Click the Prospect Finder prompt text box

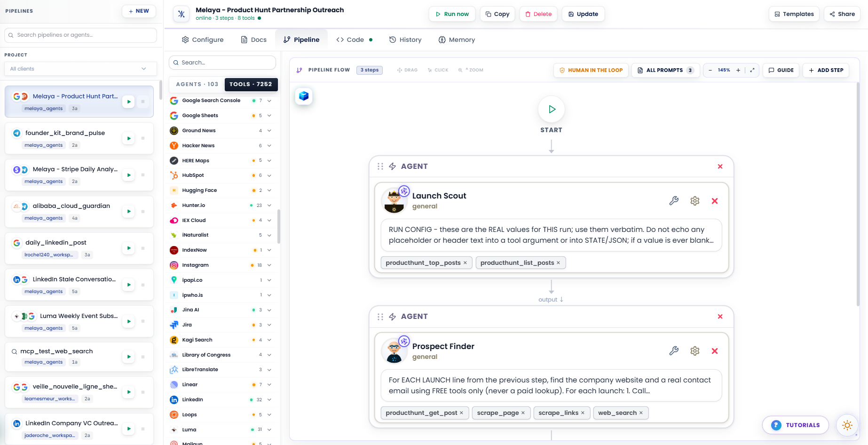tap(551, 385)
